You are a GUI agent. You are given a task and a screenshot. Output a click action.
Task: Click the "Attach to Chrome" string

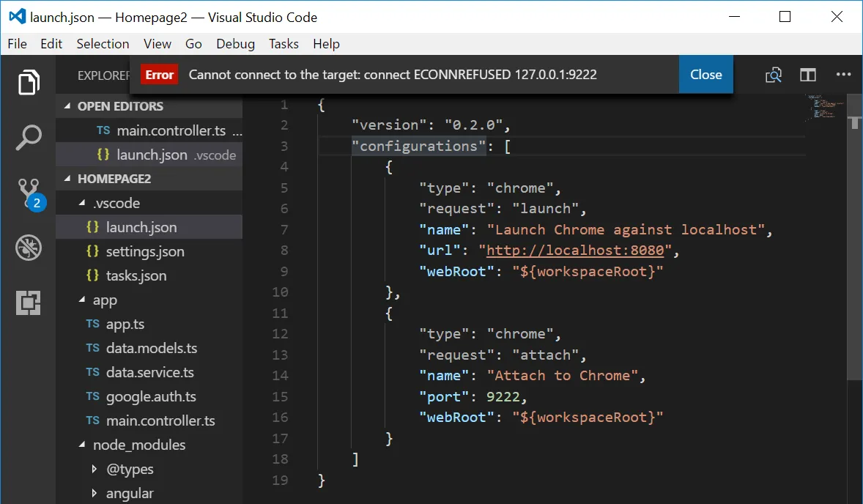pyautogui.click(x=563, y=376)
